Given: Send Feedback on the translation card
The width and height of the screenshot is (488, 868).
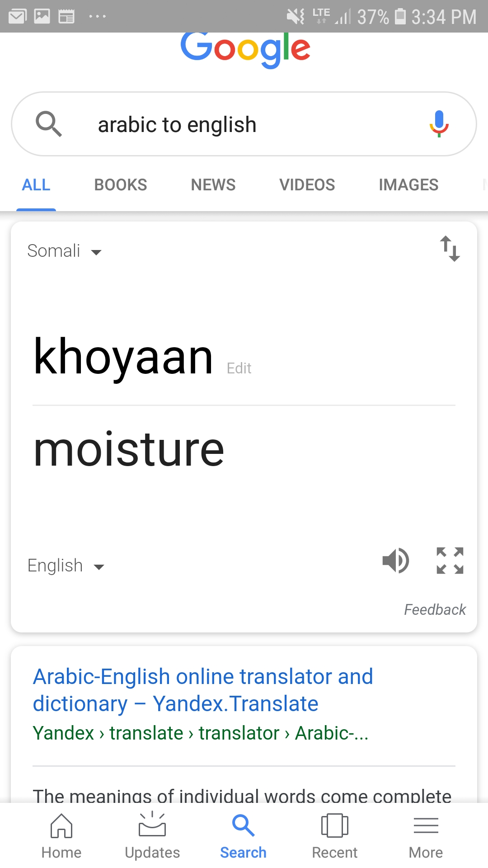Looking at the screenshot, I should (435, 609).
